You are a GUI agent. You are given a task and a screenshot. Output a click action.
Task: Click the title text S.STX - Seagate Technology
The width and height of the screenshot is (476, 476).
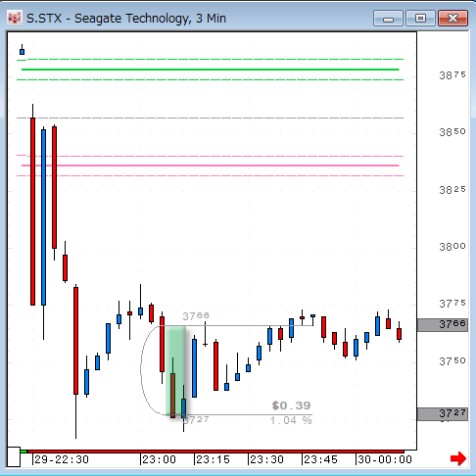(x=109, y=19)
